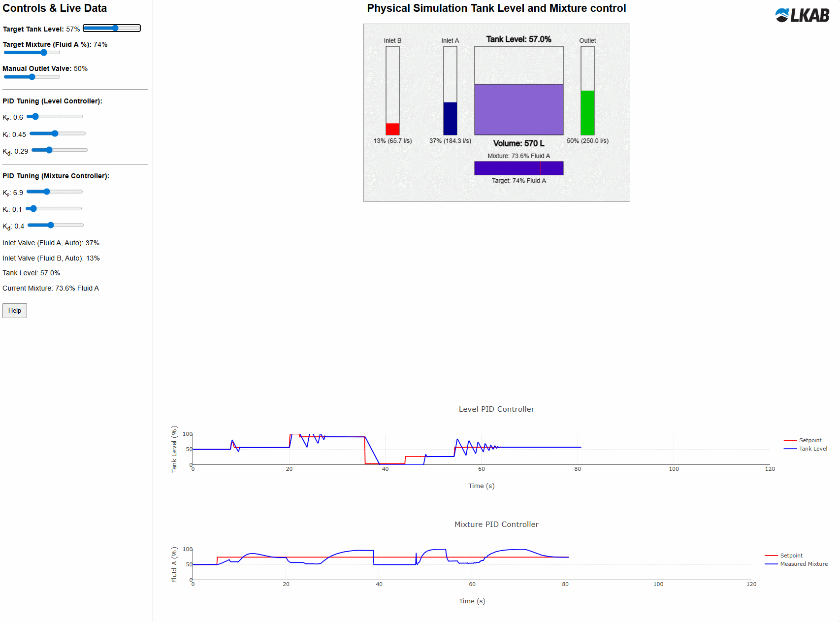The width and height of the screenshot is (840, 622).
Task: Click the Level Controller Kp slider
Action: coord(55,117)
